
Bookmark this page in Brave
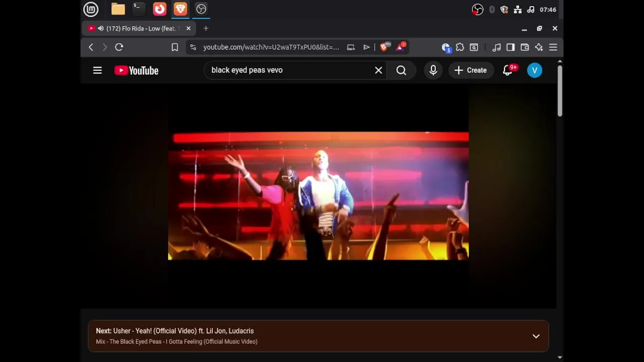pyautogui.click(x=175, y=47)
